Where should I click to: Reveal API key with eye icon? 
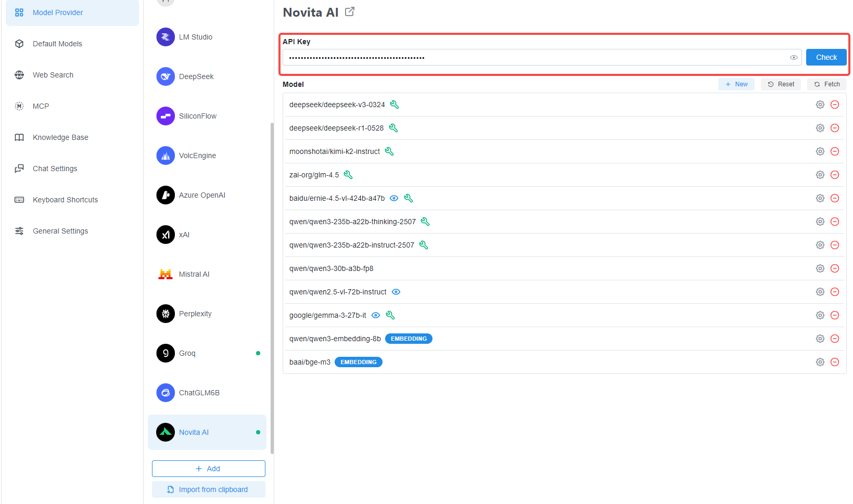click(x=794, y=57)
